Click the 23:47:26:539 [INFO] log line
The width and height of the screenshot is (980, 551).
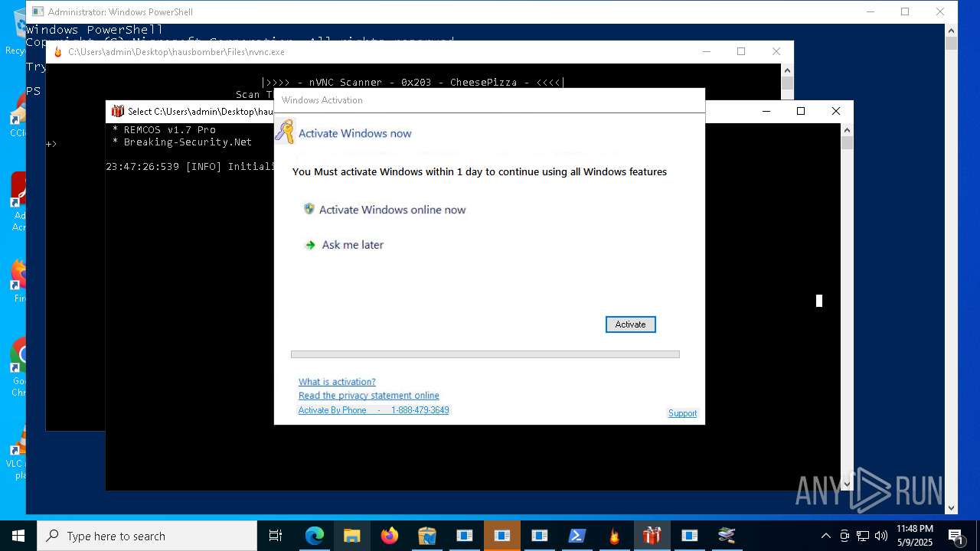tap(190, 167)
